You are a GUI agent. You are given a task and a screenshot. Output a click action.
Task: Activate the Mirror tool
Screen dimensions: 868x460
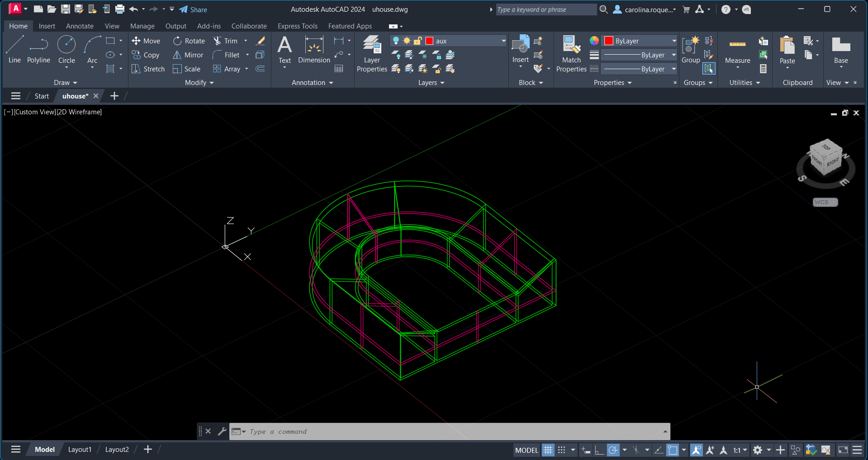[189, 55]
